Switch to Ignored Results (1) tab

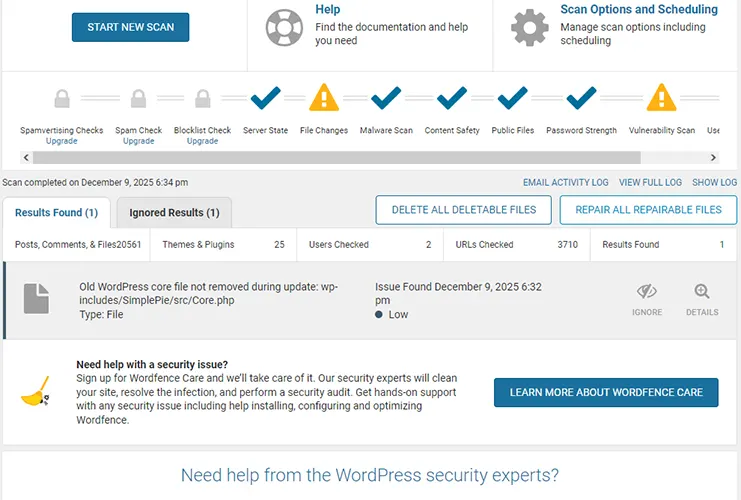pos(174,213)
